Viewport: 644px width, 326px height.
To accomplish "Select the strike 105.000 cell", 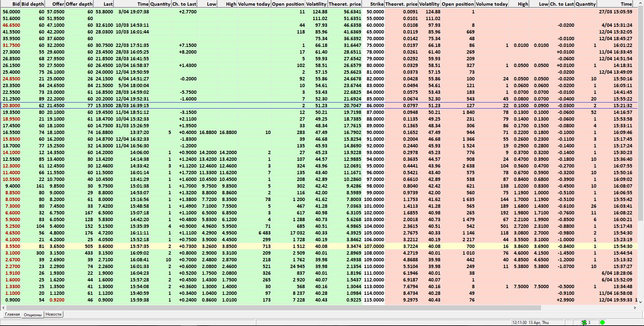I will click(373, 233).
